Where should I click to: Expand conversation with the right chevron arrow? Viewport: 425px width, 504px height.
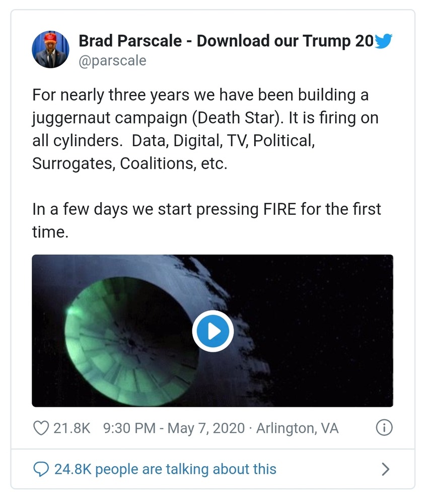(385, 469)
